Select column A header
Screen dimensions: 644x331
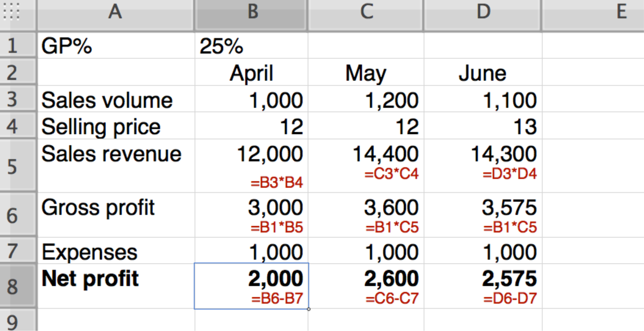point(116,16)
